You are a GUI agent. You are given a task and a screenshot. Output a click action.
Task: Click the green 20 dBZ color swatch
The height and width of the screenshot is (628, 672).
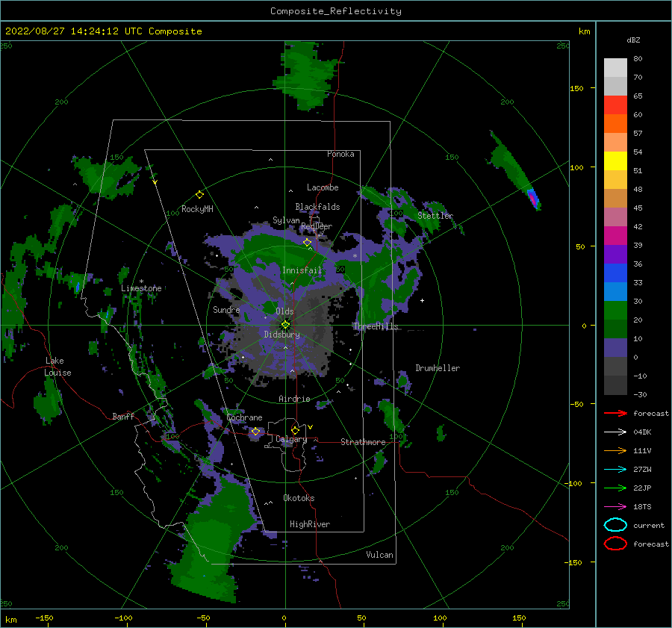coord(615,310)
